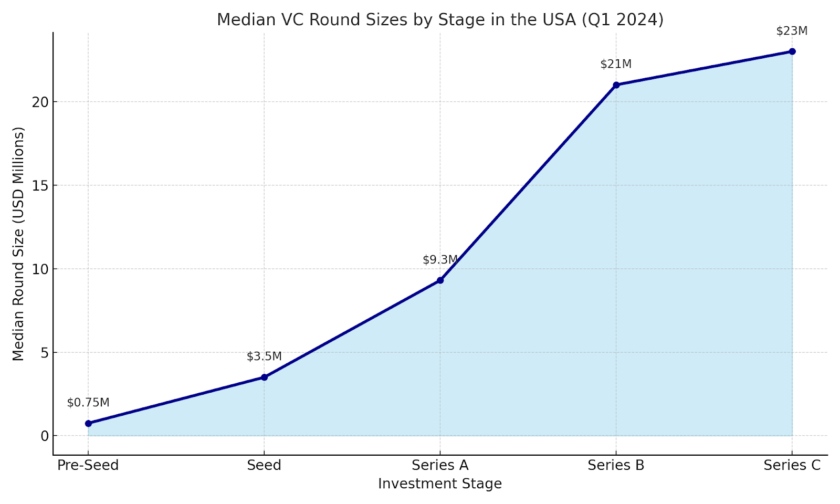Click the Series C x-axis tick label
This screenshot has width=840, height=504.
(x=792, y=465)
